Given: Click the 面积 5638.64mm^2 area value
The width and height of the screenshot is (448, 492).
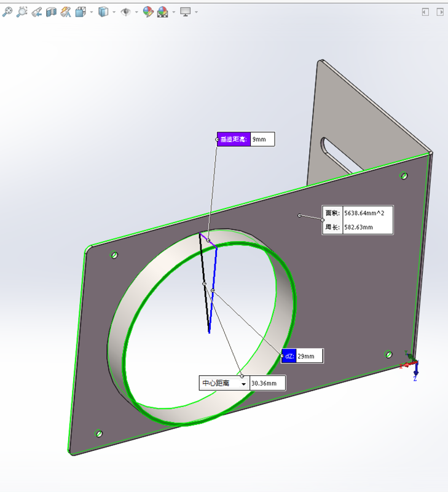Looking at the screenshot, I should pyautogui.click(x=367, y=213).
